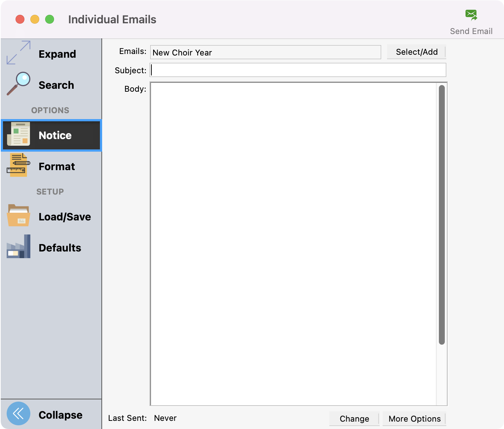Switch to the Format options panel
The image size is (504, 429).
tap(57, 166)
